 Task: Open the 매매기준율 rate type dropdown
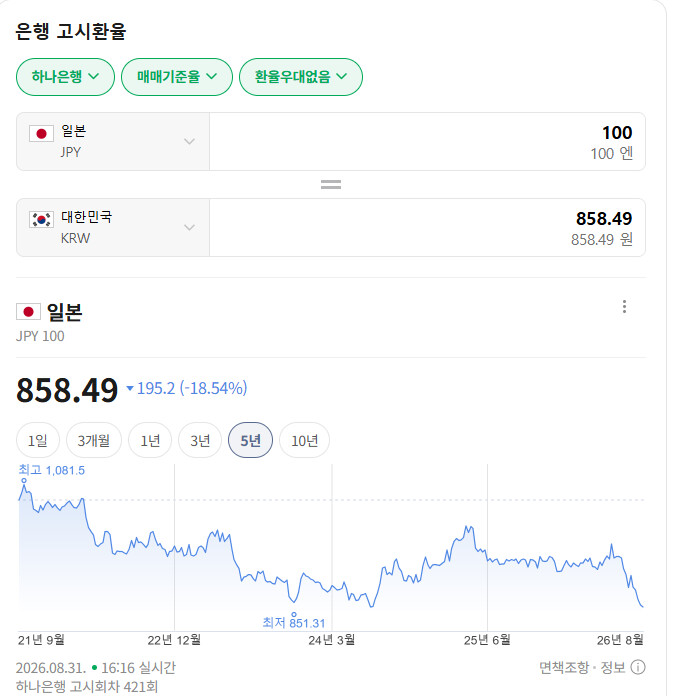point(177,77)
